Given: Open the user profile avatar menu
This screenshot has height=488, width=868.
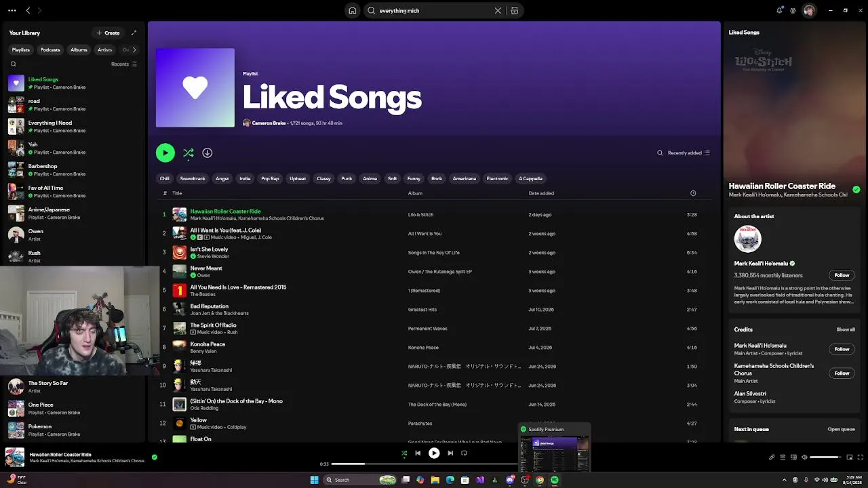Looking at the screenshot, I should tap(809, 10).
